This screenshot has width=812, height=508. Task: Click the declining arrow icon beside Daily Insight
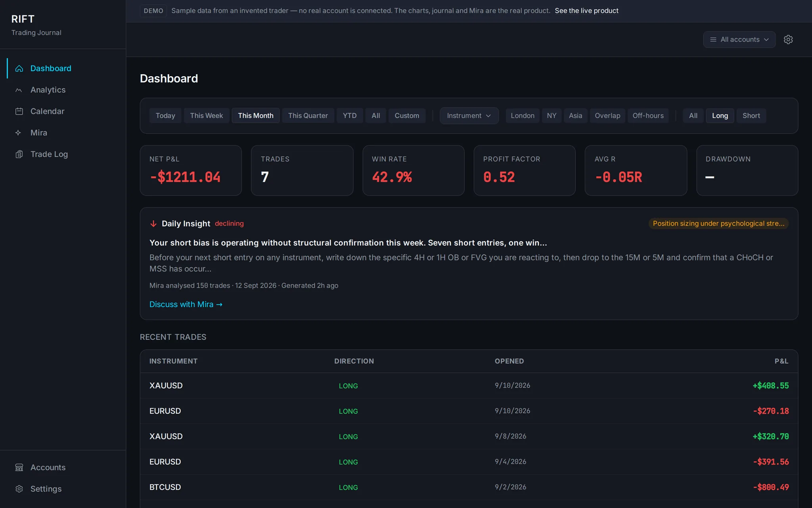(153, 224)
